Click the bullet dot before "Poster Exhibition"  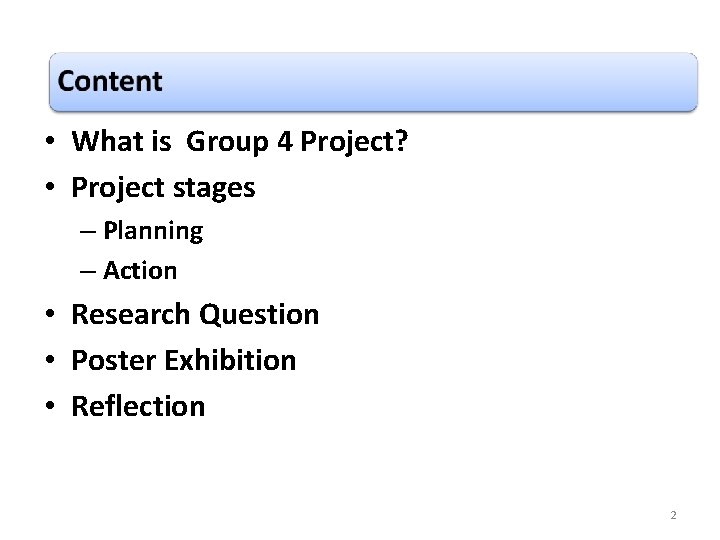tap(49, 361)
